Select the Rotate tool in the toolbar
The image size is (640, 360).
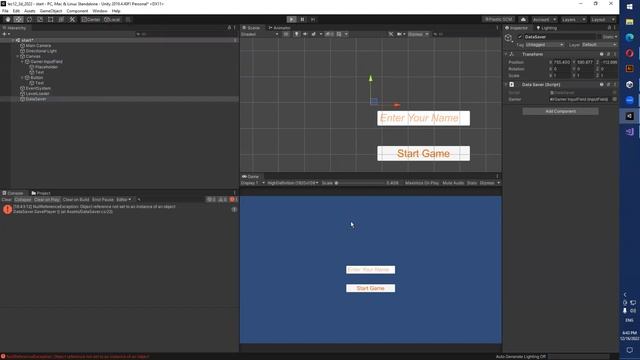pyautogui.click(x=29, y=20)
